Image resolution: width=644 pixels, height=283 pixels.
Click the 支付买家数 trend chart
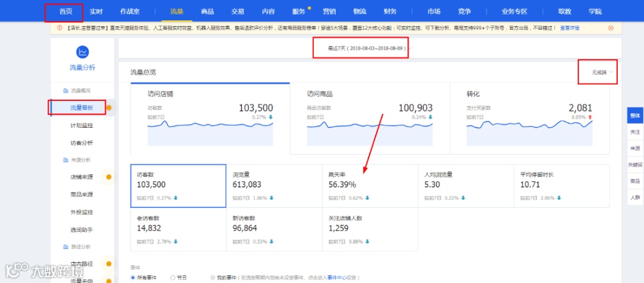pos(530,133)
